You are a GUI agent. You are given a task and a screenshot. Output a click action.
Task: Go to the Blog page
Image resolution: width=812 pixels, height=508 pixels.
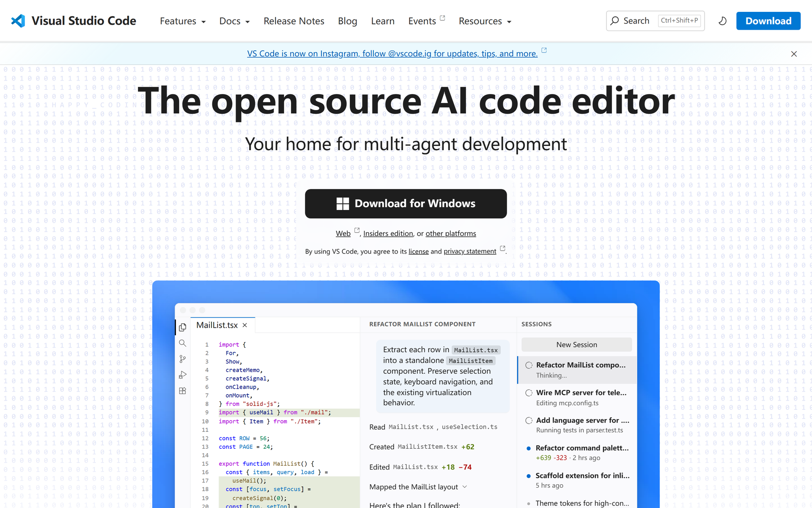click(348, 21)
